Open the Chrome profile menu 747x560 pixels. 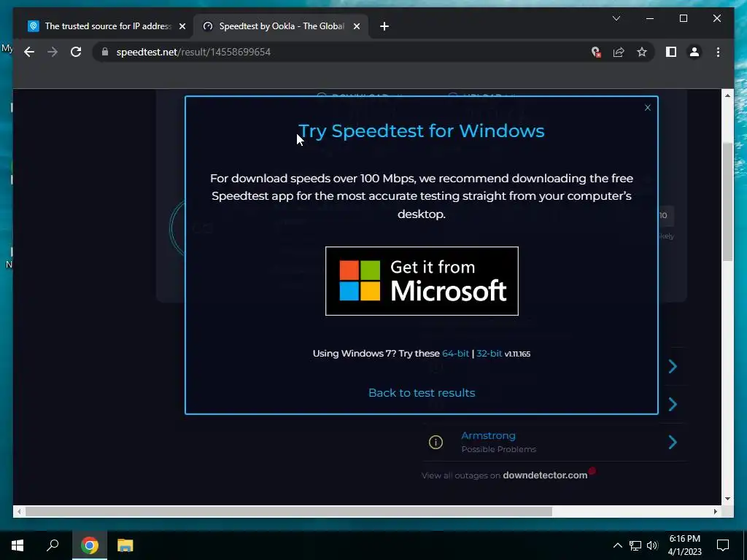pyautogui.click(x=694, y=52)
